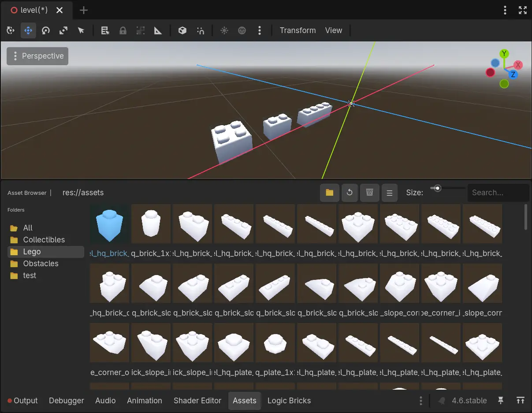Screen dimensions: 532x413
Task: Toggle preview sunlight in the viewport
Action: (x=224, y=30)
